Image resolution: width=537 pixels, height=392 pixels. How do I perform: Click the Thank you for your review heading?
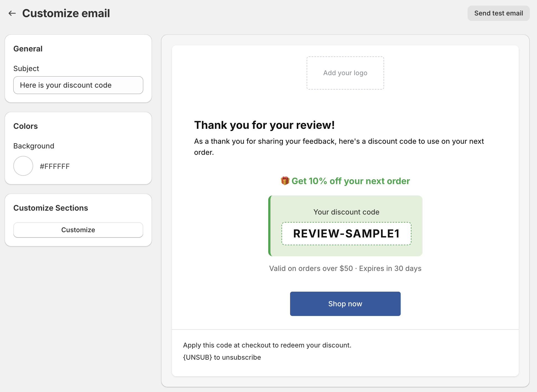point(264,125)
